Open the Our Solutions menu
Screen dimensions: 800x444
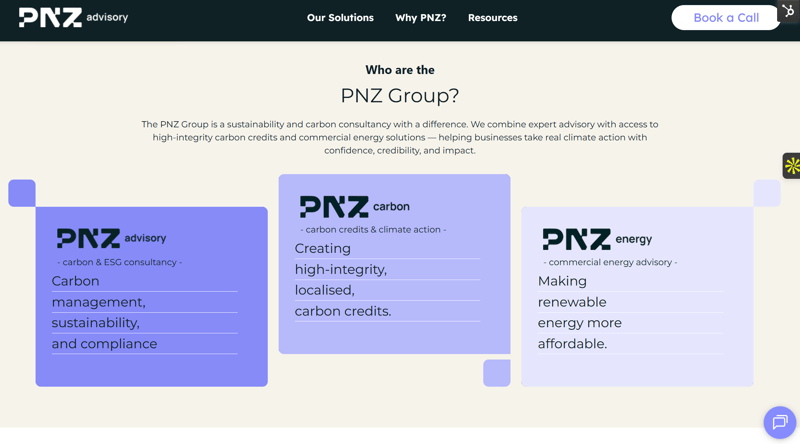tap(340, 18)
